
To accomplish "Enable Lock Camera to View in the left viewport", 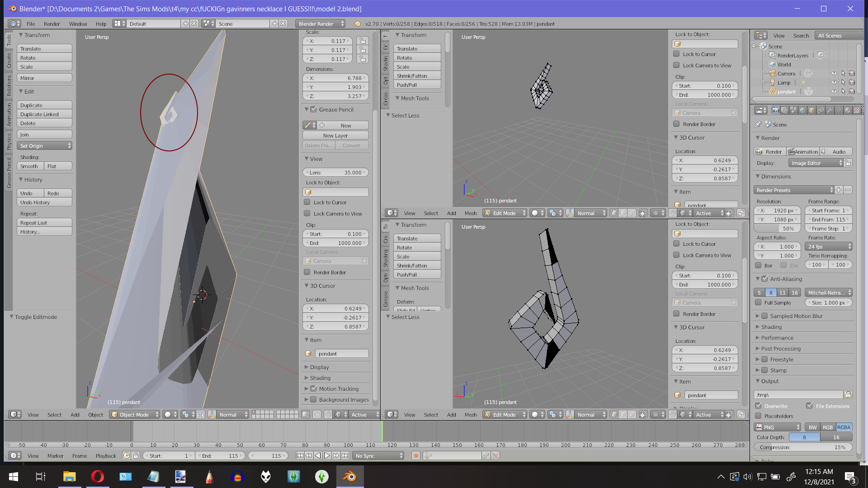I will [307, 213].
